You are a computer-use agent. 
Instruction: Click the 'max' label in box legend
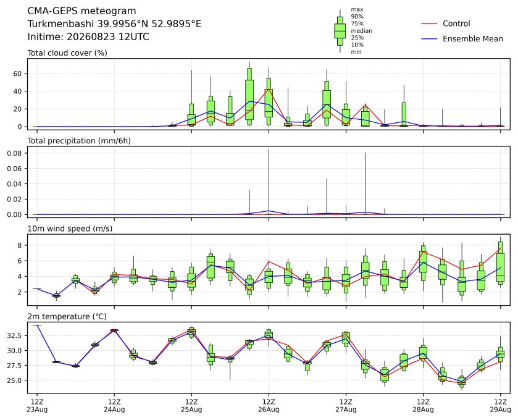[x=357, y=10]
